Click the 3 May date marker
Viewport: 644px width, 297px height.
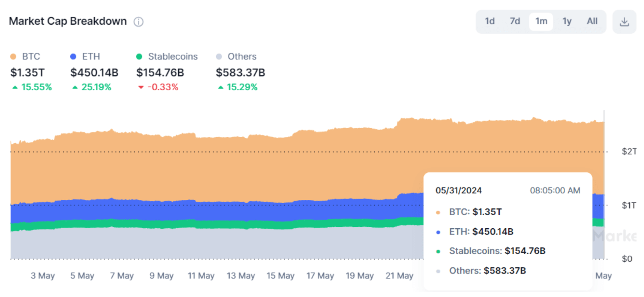pos(42,276)
